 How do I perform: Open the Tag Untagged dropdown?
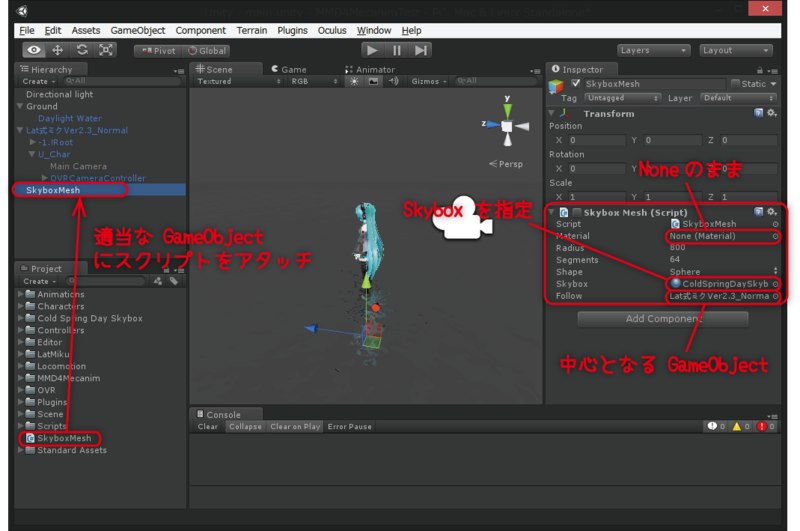(x=622, y=98)
